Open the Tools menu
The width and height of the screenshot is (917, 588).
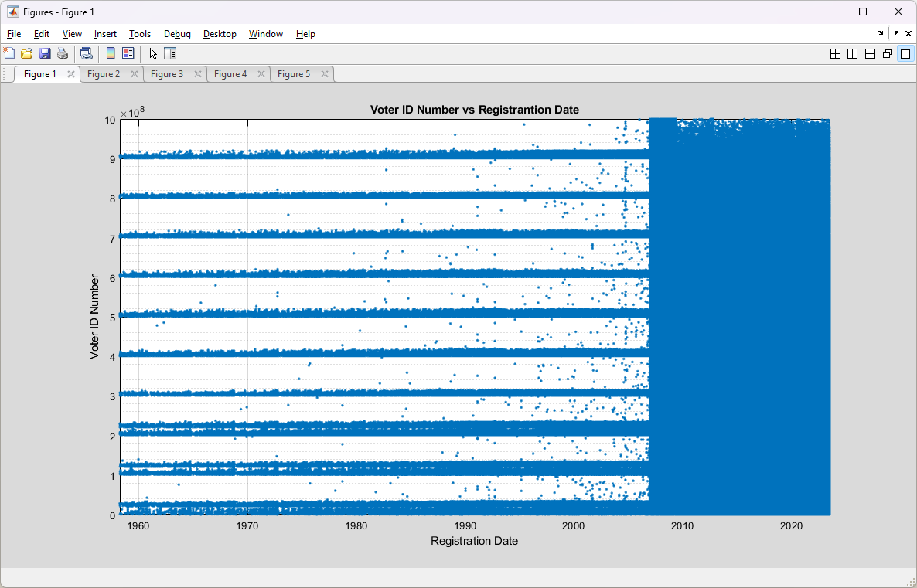click(x=140, y=34)
